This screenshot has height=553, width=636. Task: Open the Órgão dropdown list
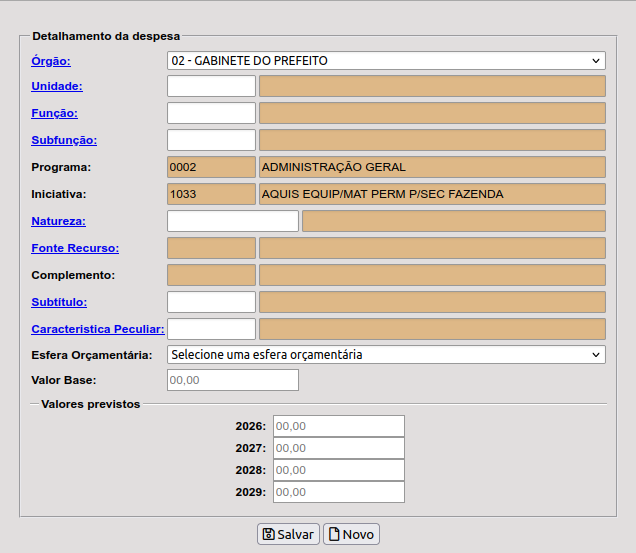tap(386, 61)
